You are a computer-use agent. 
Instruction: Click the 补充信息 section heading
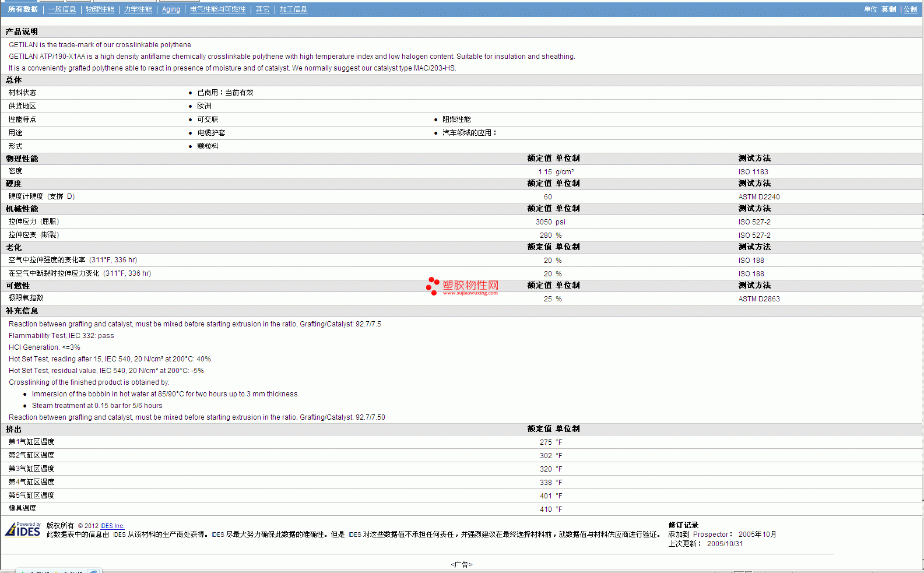[x=22, y=311]
